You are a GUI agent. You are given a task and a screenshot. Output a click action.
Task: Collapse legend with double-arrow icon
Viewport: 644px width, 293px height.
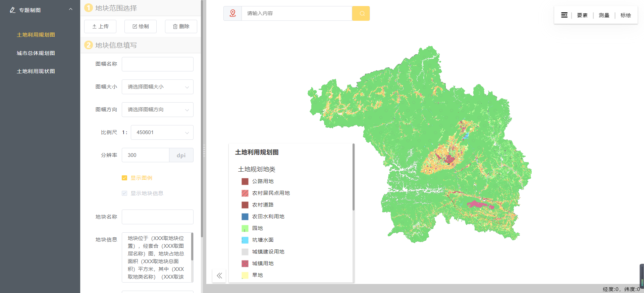(219, 276)
